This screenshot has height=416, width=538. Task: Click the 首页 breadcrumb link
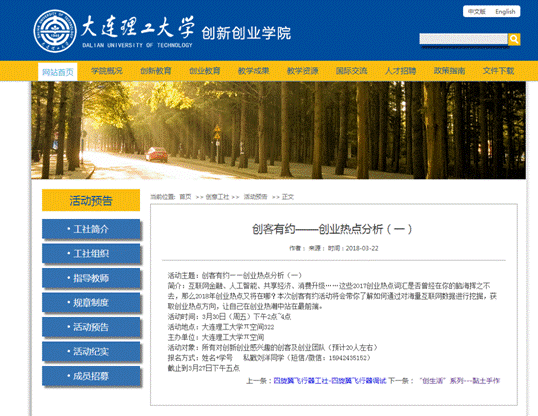tap(185, 197)
